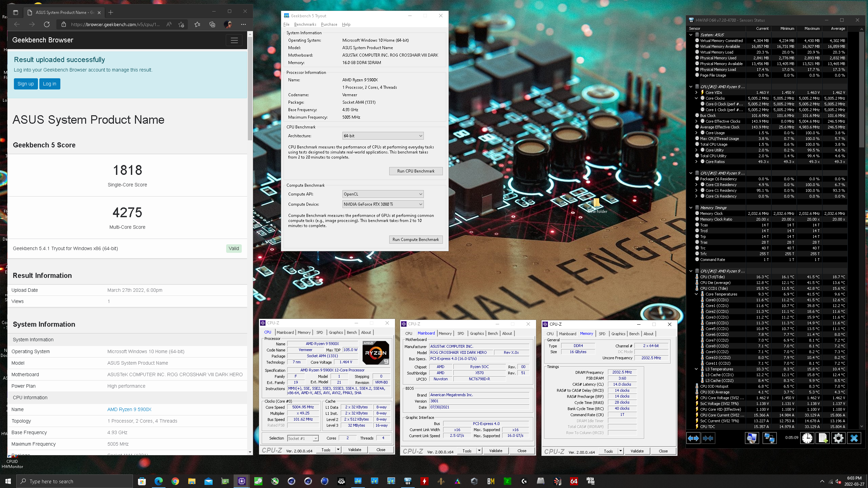Show hidden system tray icons chevron

(x=822, y=481)
